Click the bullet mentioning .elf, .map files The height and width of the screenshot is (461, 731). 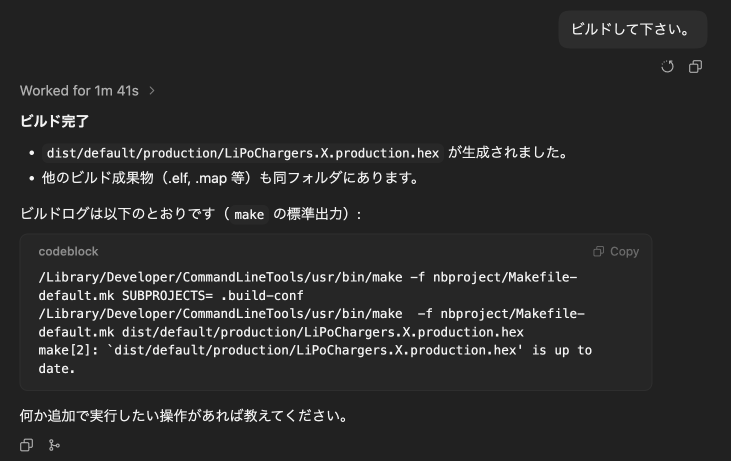(x=231, y=178)
